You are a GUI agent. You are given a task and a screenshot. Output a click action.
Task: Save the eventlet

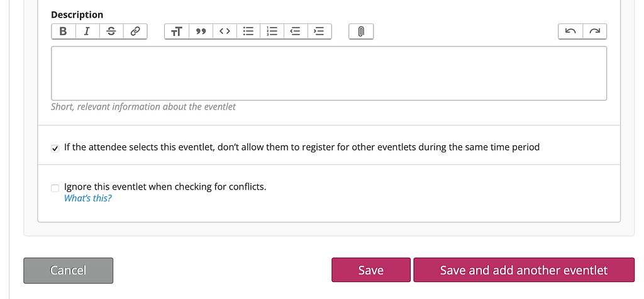(371, 270)
